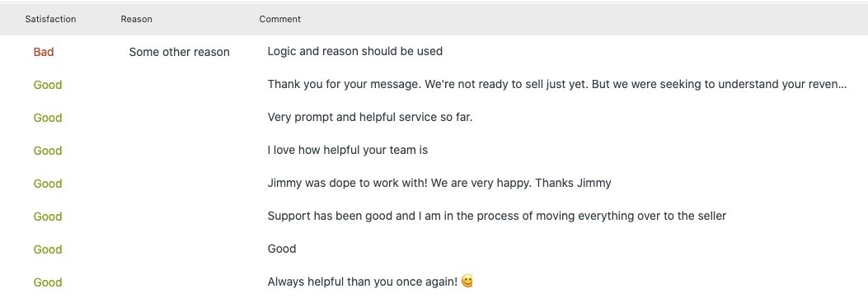
Task: Open the Bad satisfaction rating
Action: 44,52
